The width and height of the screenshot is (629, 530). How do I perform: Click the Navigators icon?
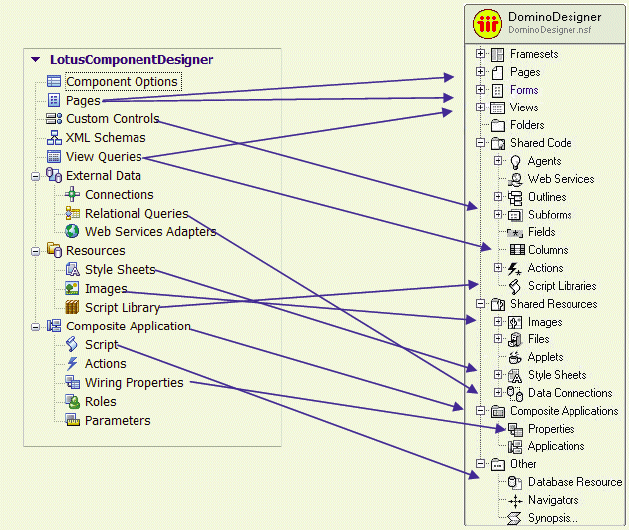(515, 501)
